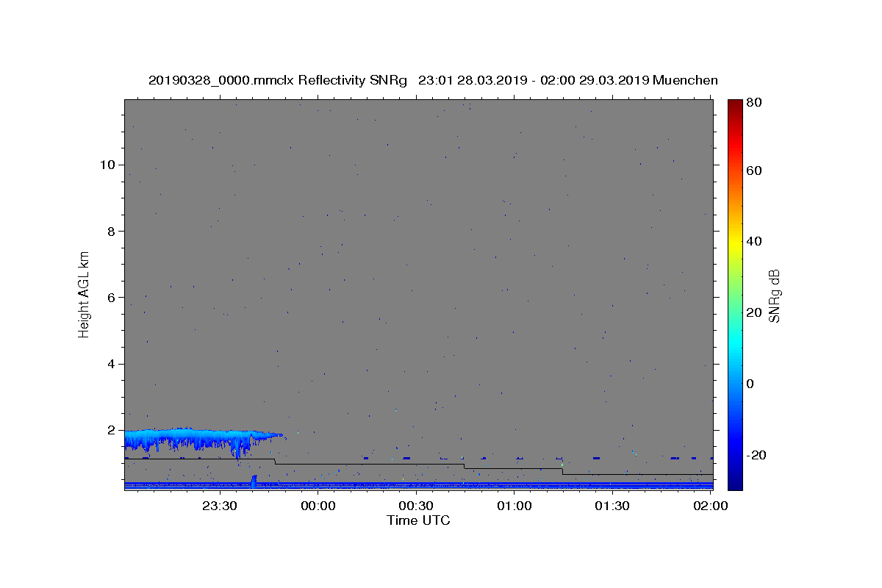Click the 00:30 time tick label
Screen dimensions: 882x588
tap(416, 506)
